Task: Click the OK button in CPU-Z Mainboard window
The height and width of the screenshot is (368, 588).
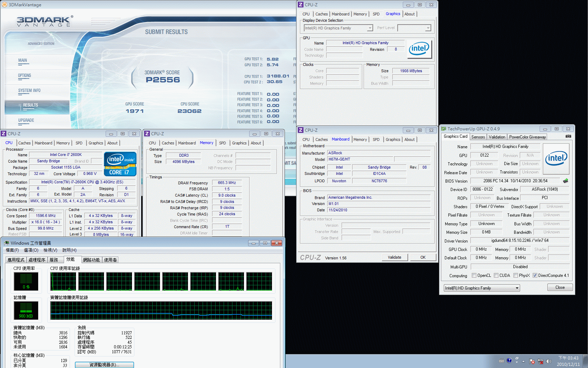Action: (x=423, y=257)
